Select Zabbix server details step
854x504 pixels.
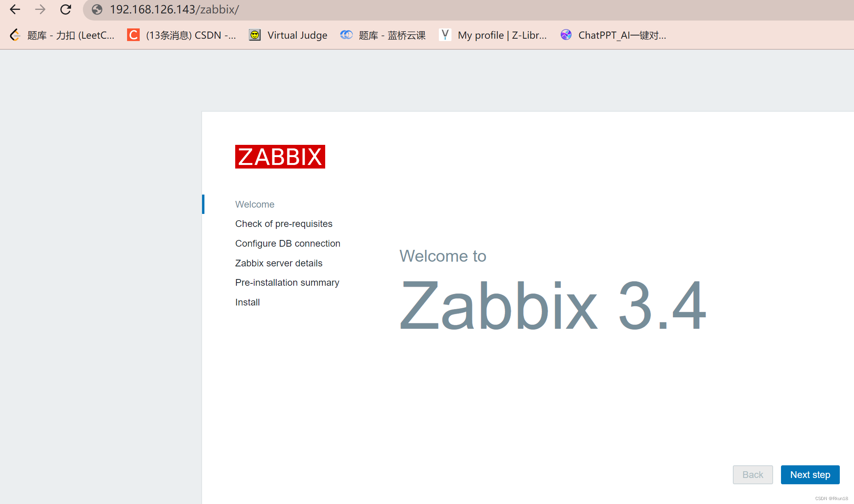pyautogui.click(x=279, y=263)
